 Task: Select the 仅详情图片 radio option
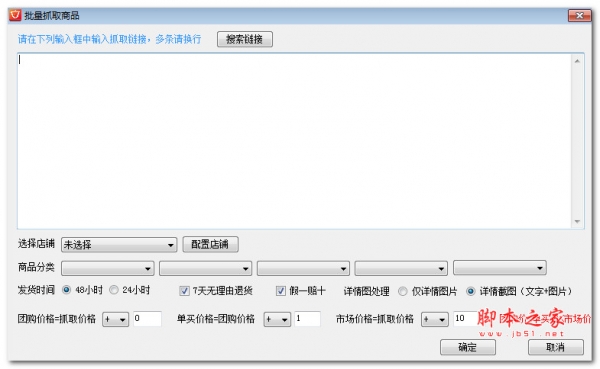pyautogui.click(x=403, y=291)
